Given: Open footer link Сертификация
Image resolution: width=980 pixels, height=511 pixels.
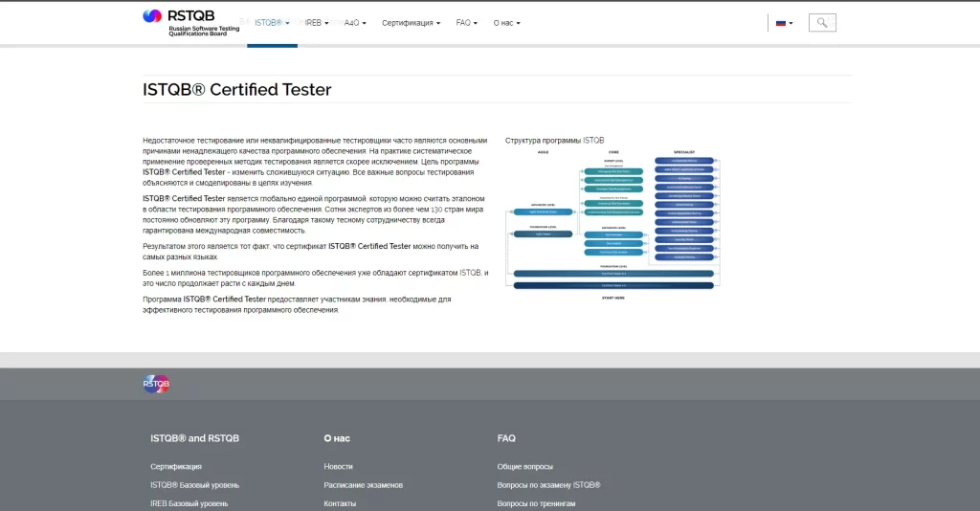Looking at the screenshot, I should tap(176, 467).
